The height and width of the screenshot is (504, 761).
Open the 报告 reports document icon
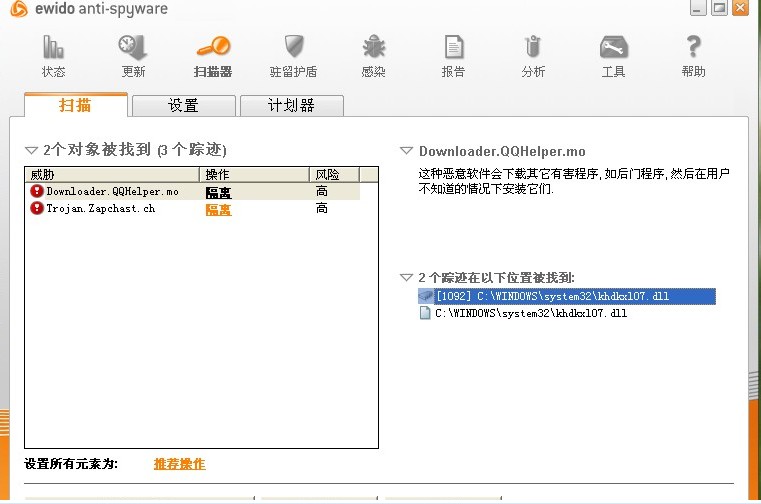tap(454, 47)
